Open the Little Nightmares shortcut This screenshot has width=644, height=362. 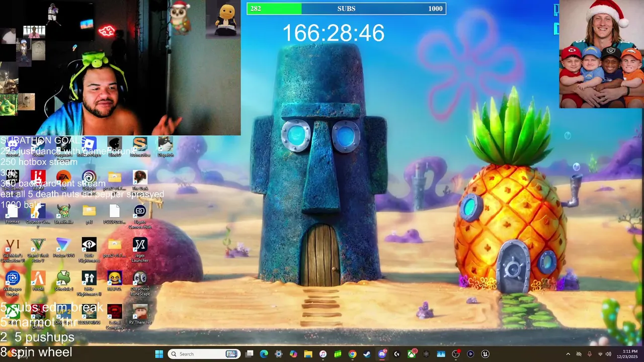(x=89, y=249)
